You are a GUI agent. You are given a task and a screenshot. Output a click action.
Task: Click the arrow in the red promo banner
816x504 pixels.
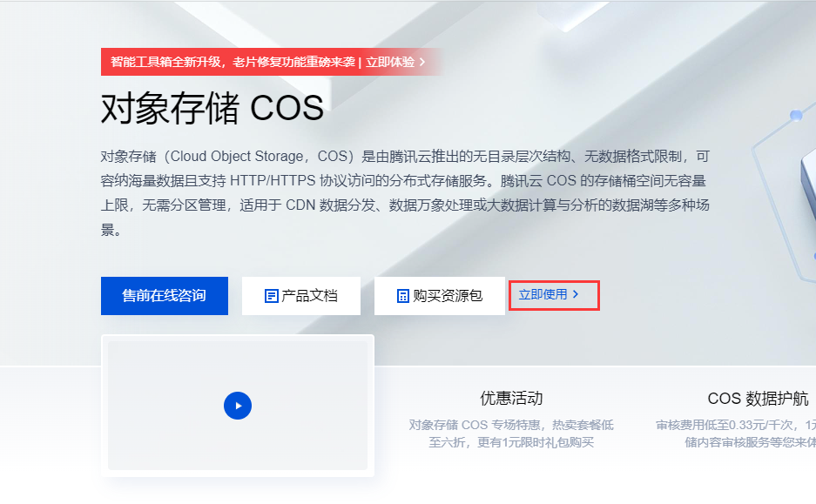(422, 62)
